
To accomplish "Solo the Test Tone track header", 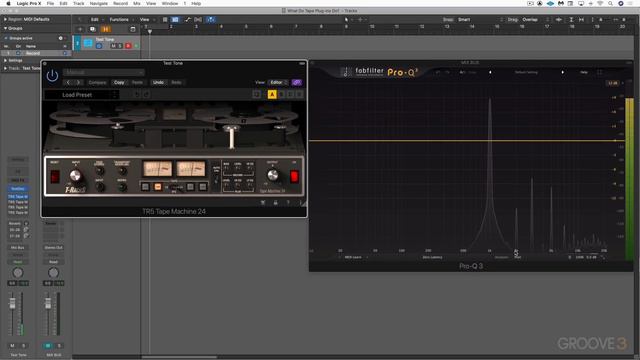I will pos(120,46).
